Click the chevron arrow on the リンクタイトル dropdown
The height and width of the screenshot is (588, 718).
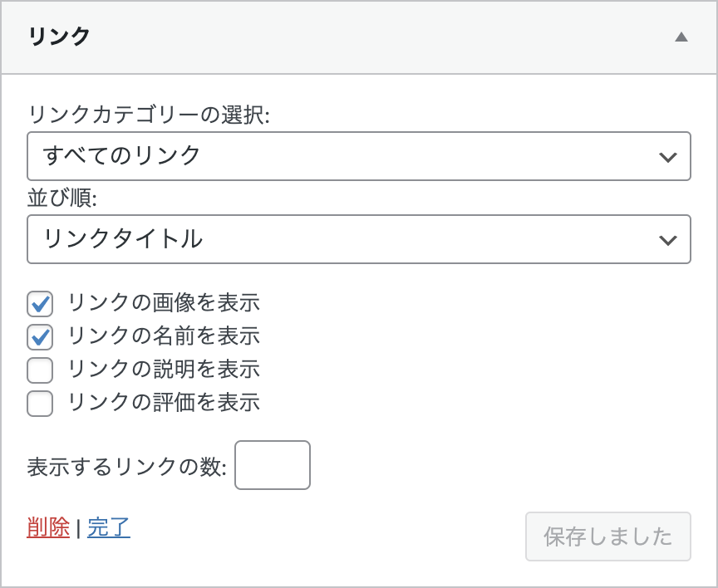(666, 240)
